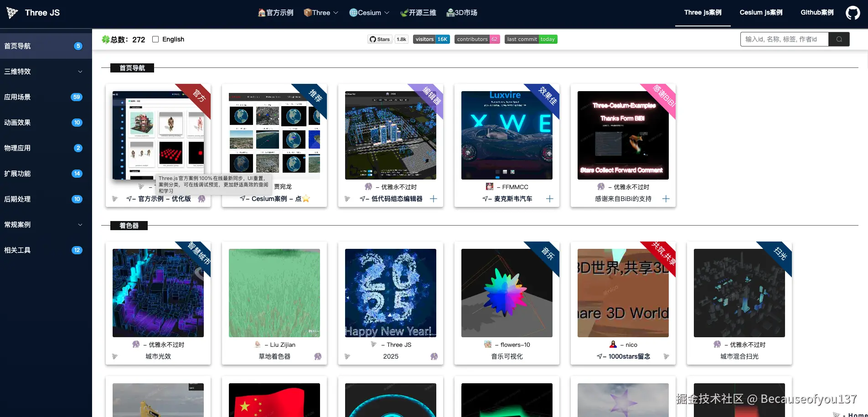Open the 草地着色器 grass thumbnail
This screenshot has width=868, height=417.
[274, 293]
